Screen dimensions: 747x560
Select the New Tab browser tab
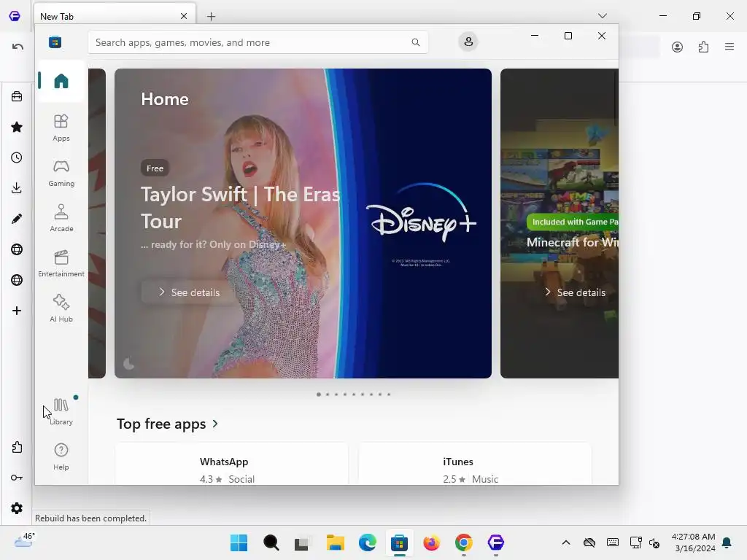coord(115,16)
